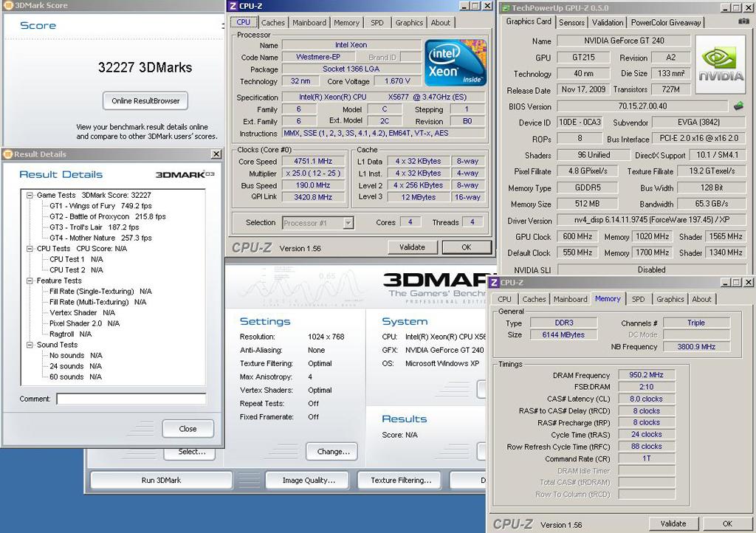Open Mainboard tab in CPU-Z Memory window
This screenshot has height=533, width=756.
coord(571,299)
